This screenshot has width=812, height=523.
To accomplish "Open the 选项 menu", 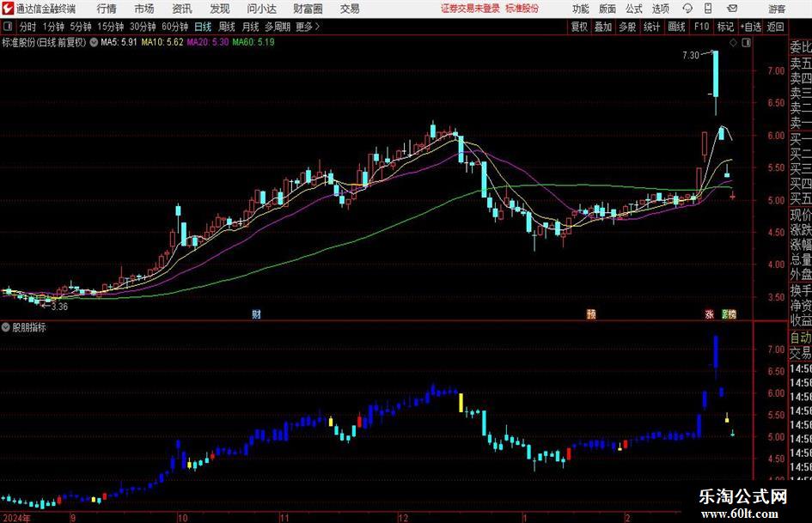I will (660, 9).
